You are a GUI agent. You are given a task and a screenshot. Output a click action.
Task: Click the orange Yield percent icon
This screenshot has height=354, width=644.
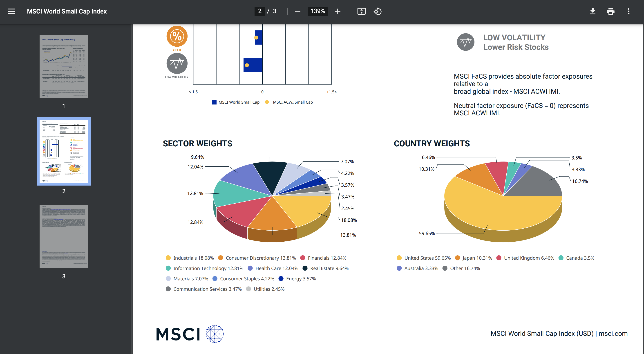(x=177, y=36)
